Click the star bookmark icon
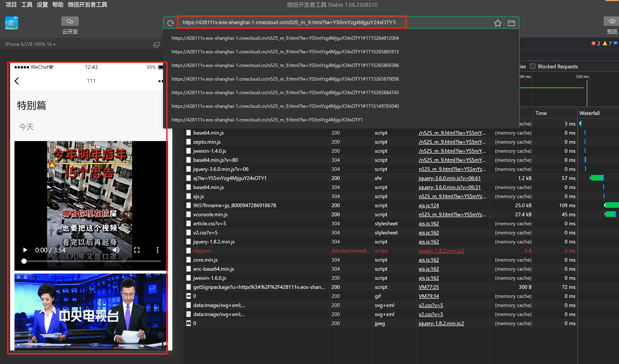This screenshot has height=364, width=619. (497, 23)
